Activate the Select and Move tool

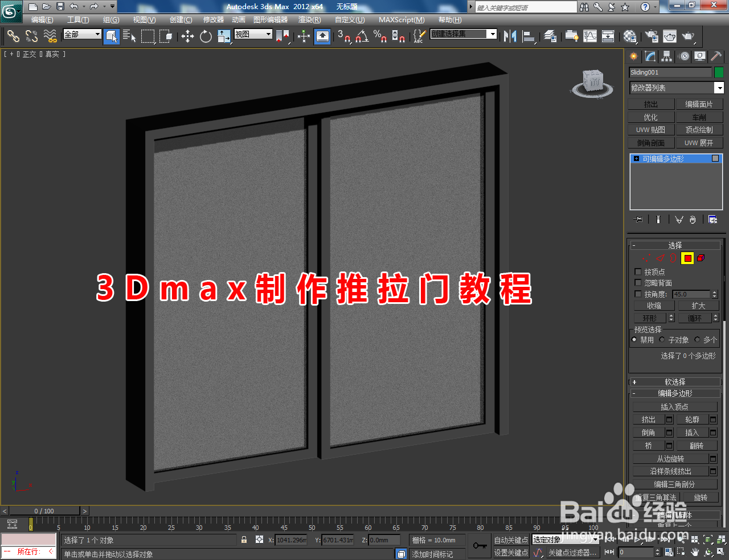[x=187, y=36]
